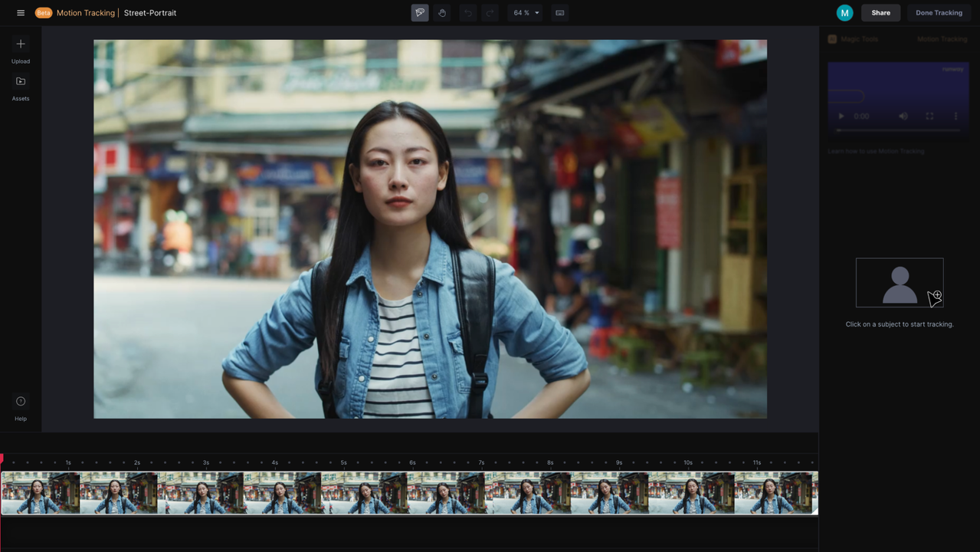
Task: Open the Assets folder
Action: [21, 81]
